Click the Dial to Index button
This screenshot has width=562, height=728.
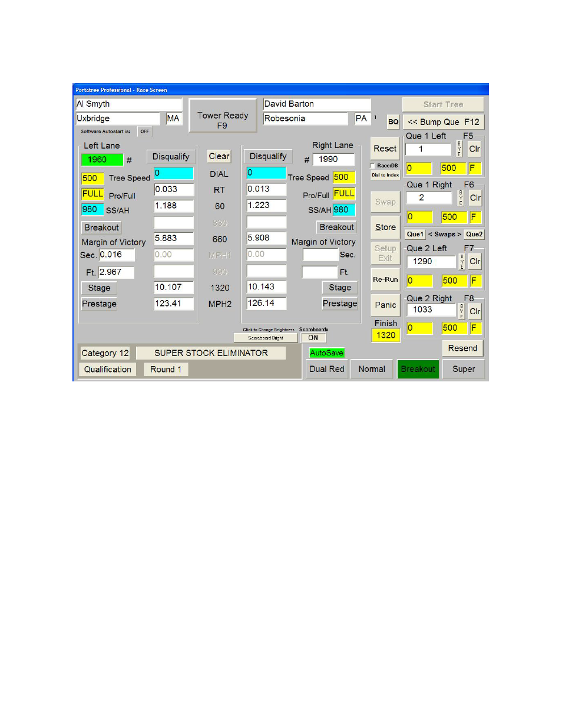pos(385,175)
